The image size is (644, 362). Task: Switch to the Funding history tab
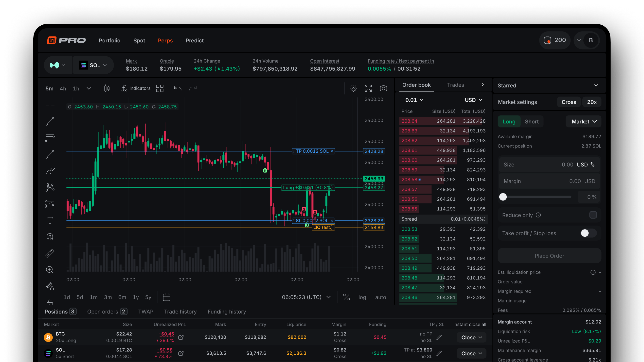tap(227, 312)
